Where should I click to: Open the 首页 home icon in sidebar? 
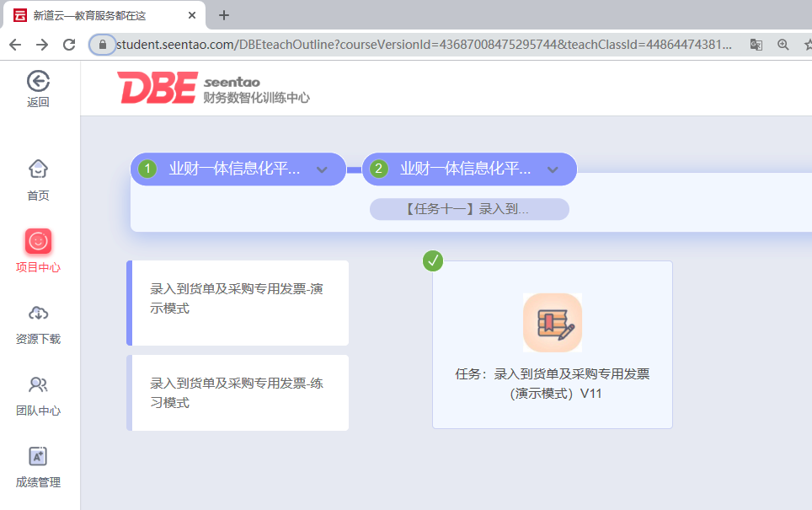(38, 169)
